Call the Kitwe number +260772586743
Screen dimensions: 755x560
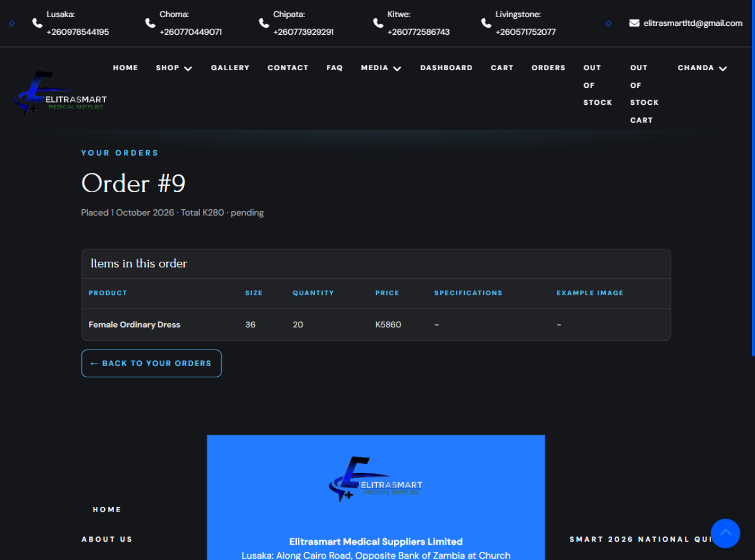[418, 32]
